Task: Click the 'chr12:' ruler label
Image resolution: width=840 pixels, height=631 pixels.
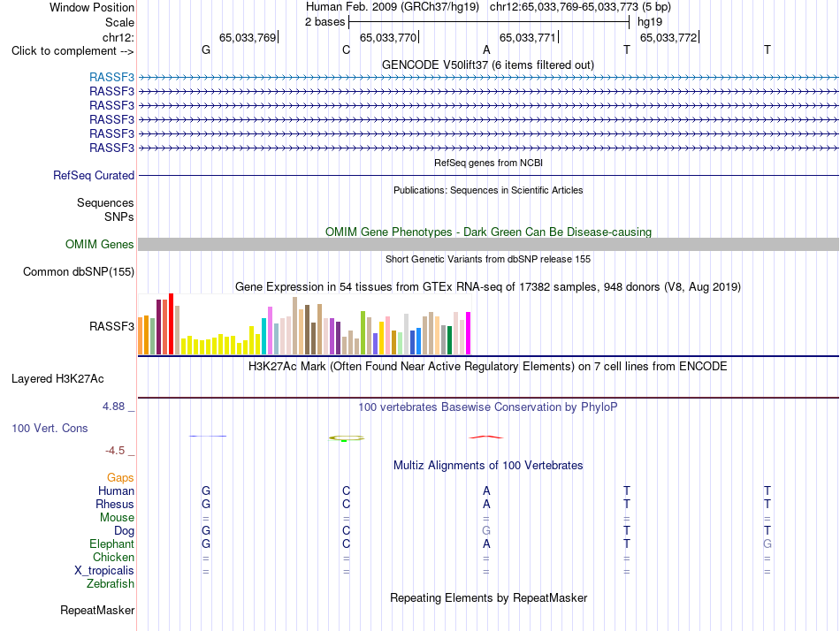Action: 118,37
